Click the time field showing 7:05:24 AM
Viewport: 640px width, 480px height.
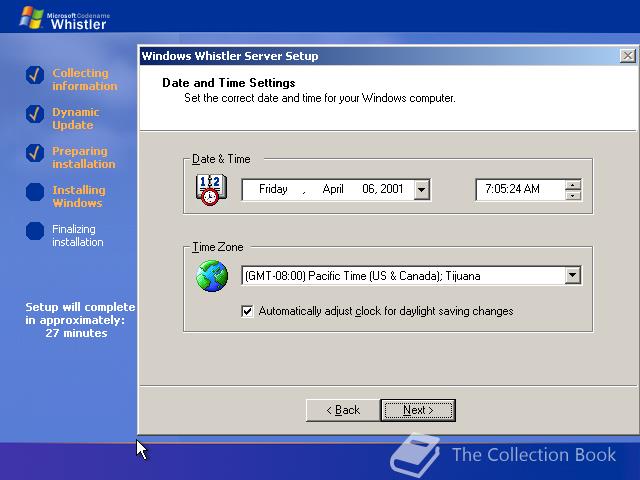(520, 190)
